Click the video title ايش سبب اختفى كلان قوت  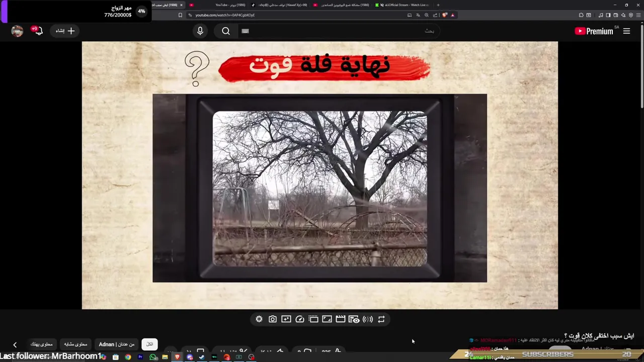coord(599,335)
